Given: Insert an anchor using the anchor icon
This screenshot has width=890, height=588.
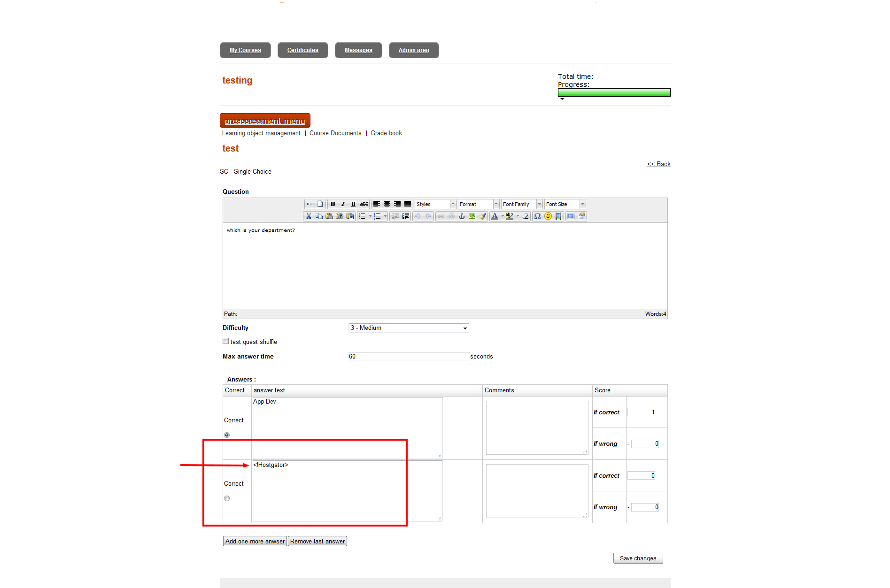Looking at the screenshot, I should click(x=462, y=216).
